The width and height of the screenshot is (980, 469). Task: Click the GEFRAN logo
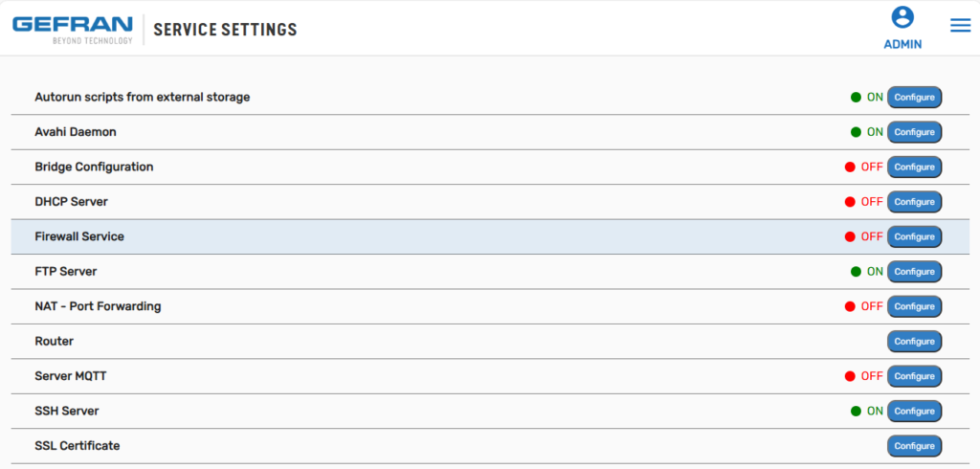[73, 30]
